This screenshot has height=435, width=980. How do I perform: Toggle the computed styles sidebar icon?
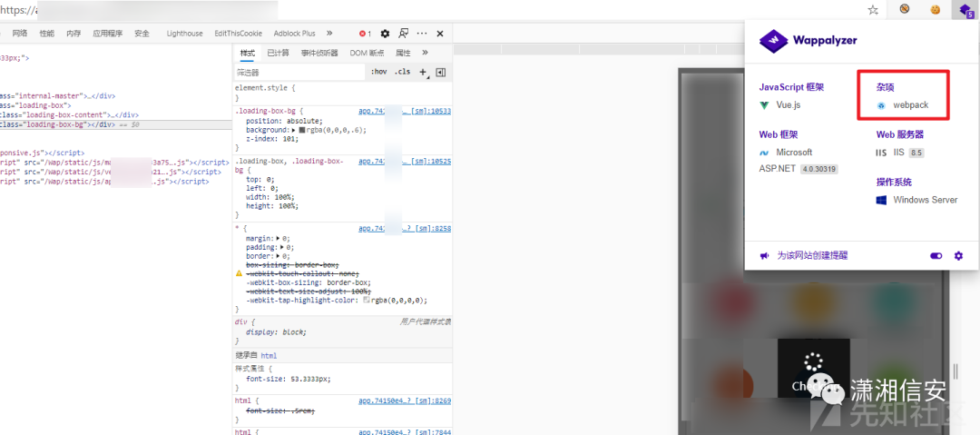pyautogui.click(x=441, y=73)
